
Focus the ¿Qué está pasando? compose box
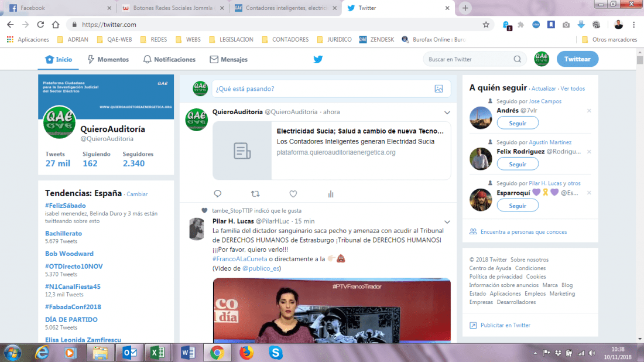tap(331, 89)
